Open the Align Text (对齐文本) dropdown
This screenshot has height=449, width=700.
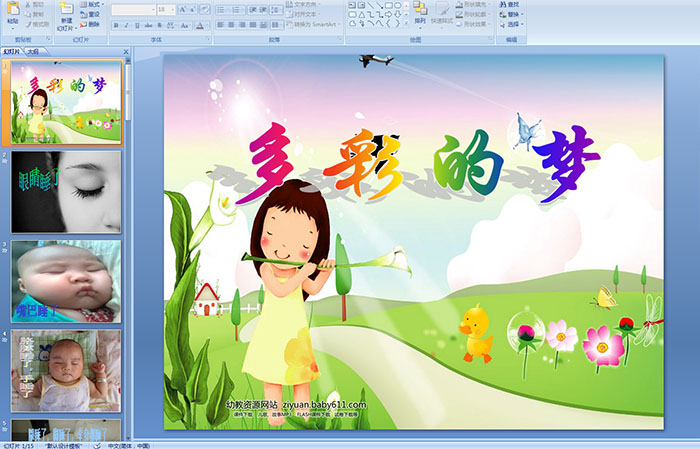304,14
